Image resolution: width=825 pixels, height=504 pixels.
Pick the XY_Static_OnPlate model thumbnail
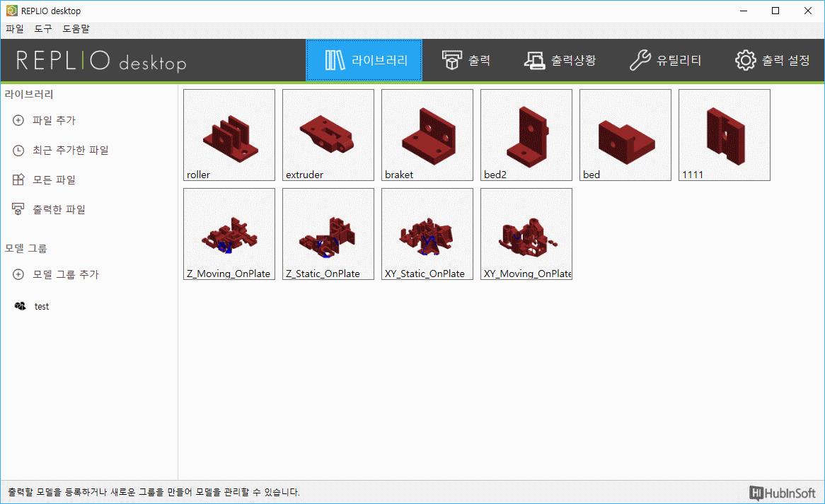(427, 234)
